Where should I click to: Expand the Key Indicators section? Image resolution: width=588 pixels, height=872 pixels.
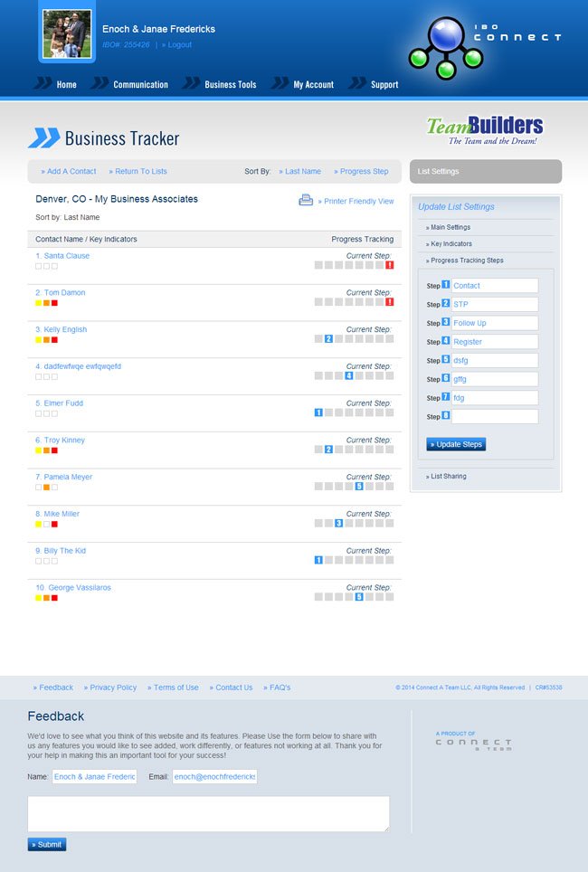point(450,244)
